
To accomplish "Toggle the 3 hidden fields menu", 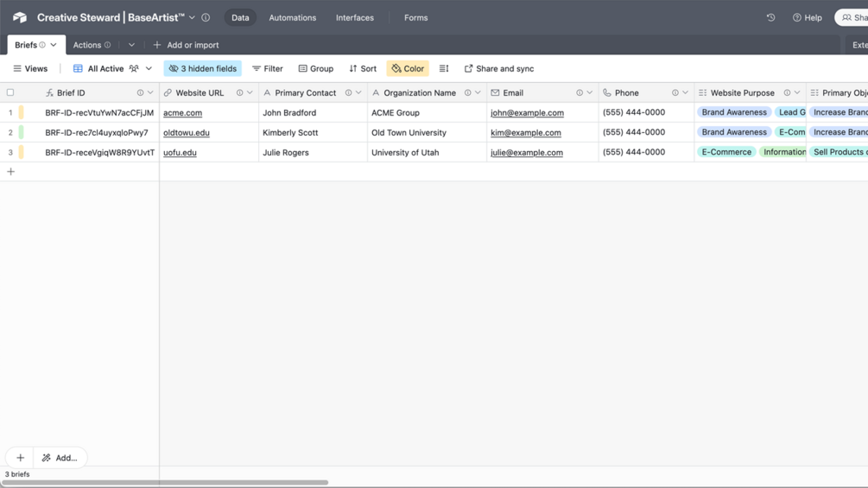I will [x=203, y=68].
